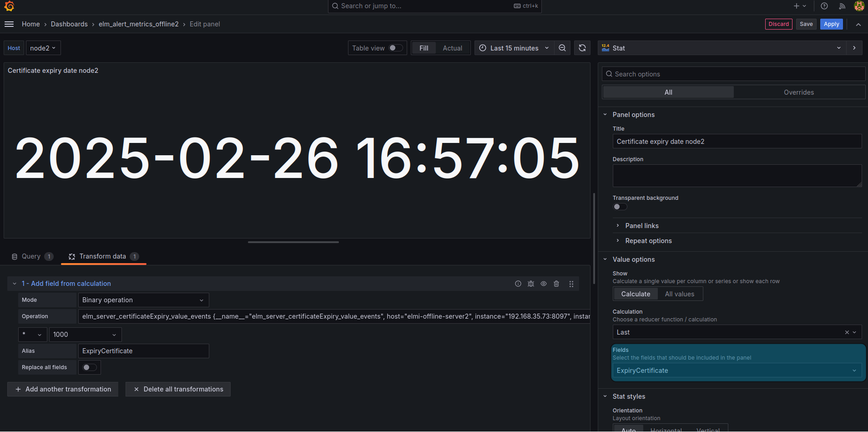Show transformation help info icon
Image resolution: width=868 pixels, height=432 pixels.
[x=518, y=284]
